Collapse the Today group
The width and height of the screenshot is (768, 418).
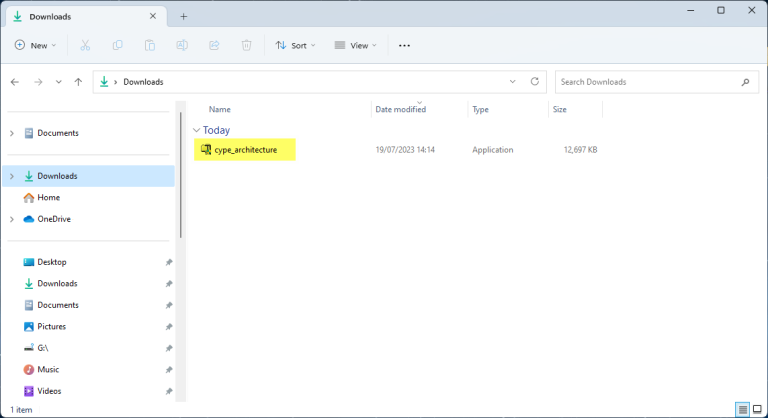tap(196, 130)
